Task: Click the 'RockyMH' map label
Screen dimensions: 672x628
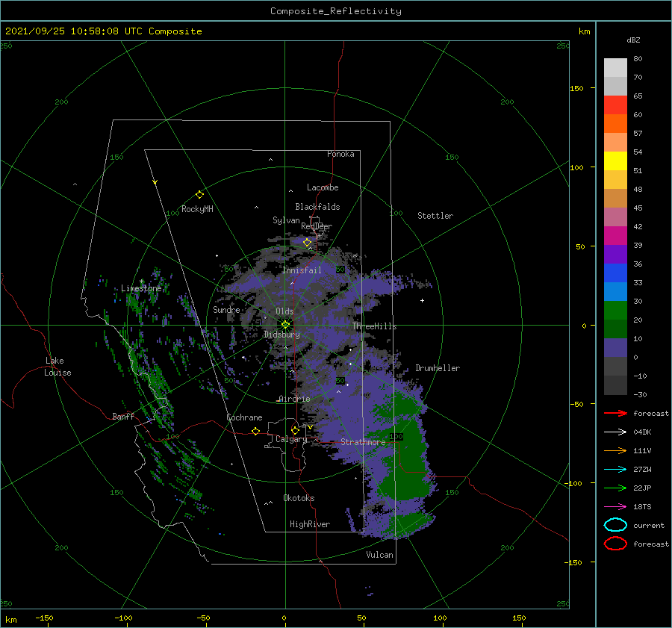Action: tap(198, 209)
